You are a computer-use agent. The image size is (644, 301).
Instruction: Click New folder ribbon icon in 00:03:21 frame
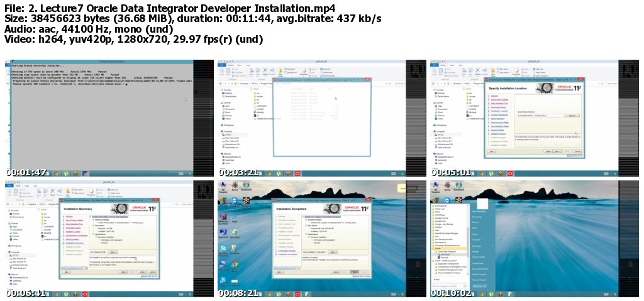280,72
